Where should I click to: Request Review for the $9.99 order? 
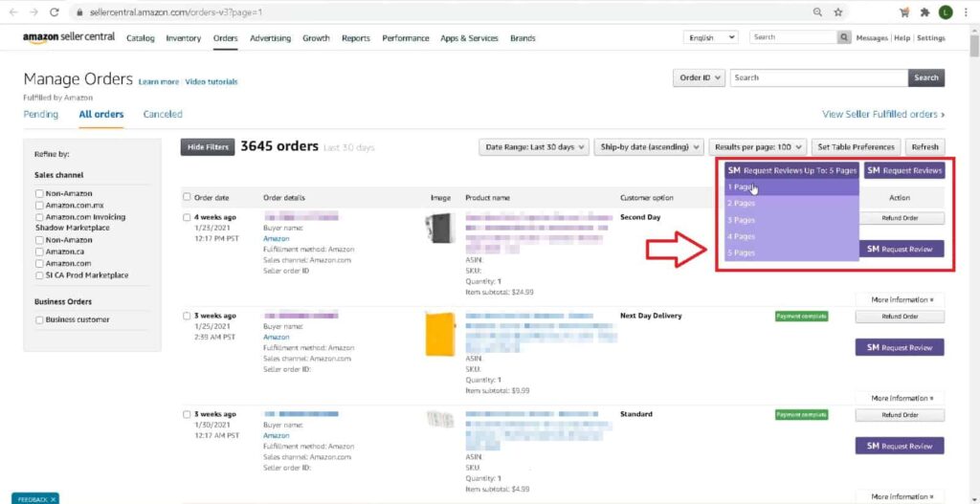pos(900,347)
